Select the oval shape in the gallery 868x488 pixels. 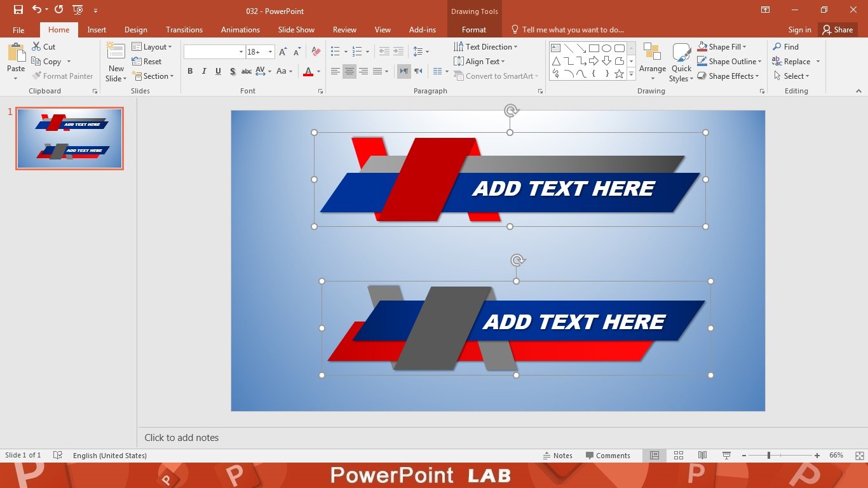[606, 48]
